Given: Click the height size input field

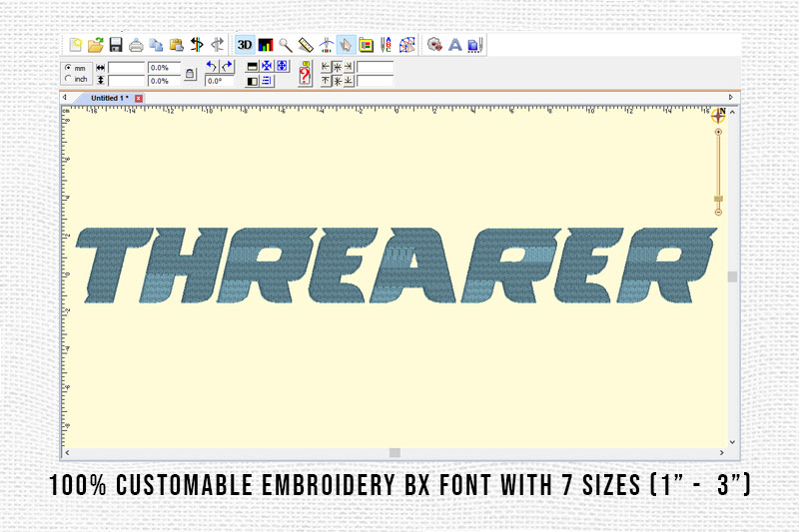Looking at the screenshot, I should pyautogui.click(x=127, y=81).
